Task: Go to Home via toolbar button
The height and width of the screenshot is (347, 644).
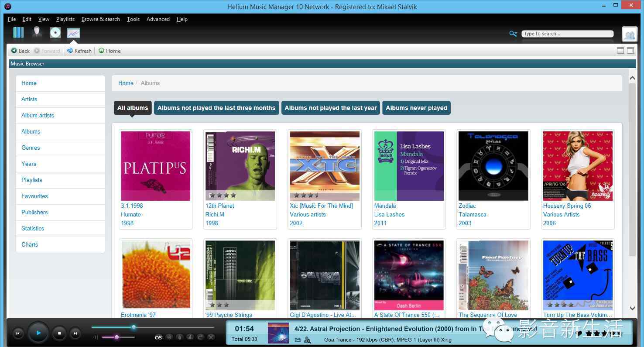Action: pos(110,51)
